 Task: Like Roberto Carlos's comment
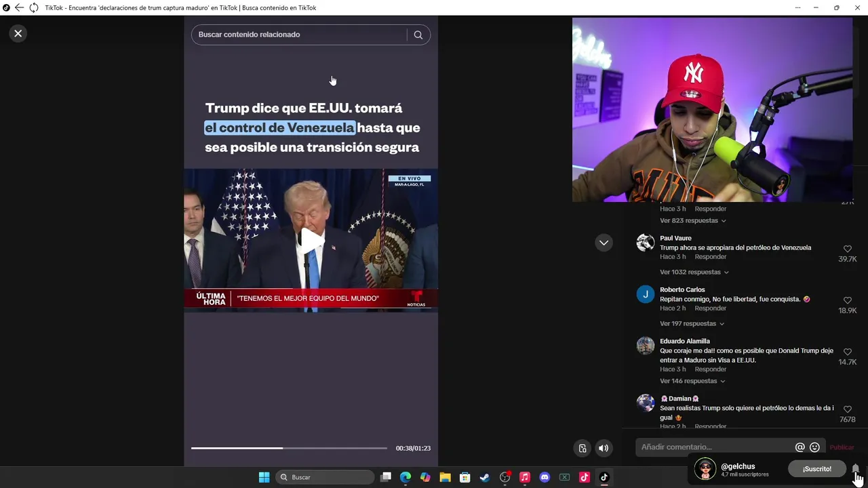point(848,300)
